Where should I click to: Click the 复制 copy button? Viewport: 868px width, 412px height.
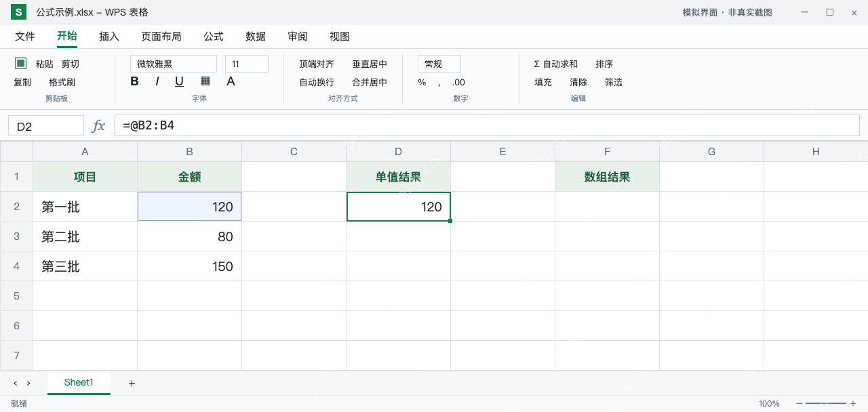[22, 82]
